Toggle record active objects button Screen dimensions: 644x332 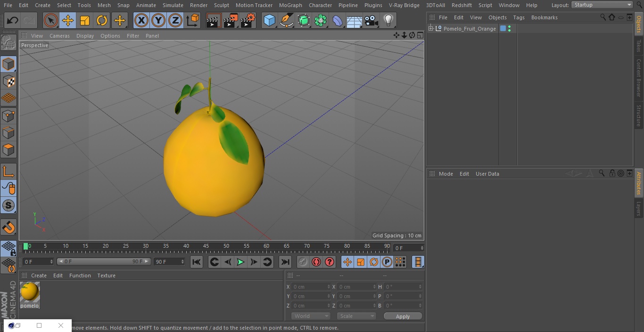pyautogui.click(x=303, y=262)
